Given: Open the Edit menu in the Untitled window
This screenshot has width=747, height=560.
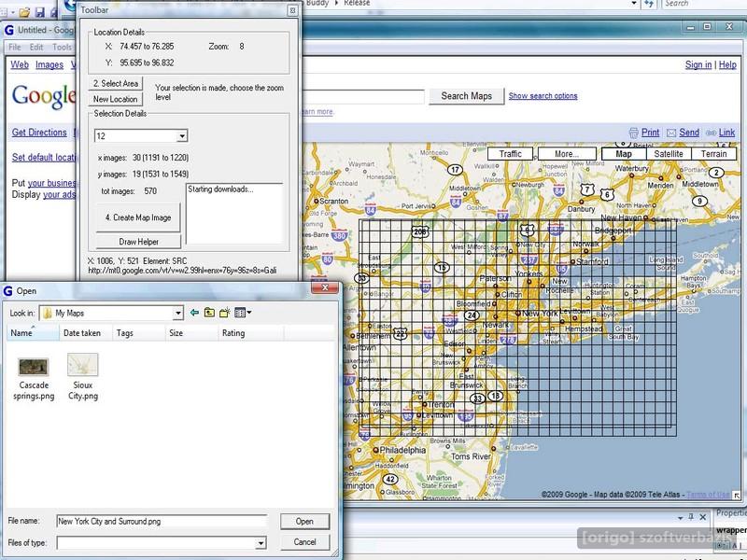Looking at the screenshot, I should pos(36,48).
